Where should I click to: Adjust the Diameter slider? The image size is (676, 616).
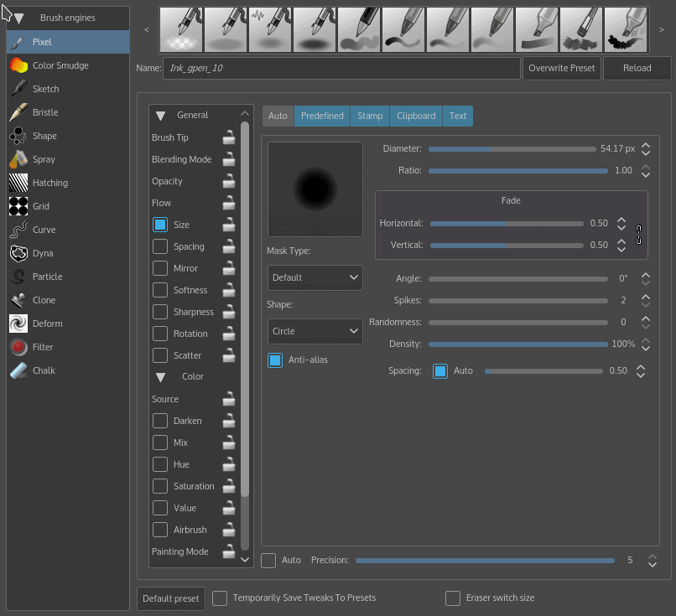[512, 149]
